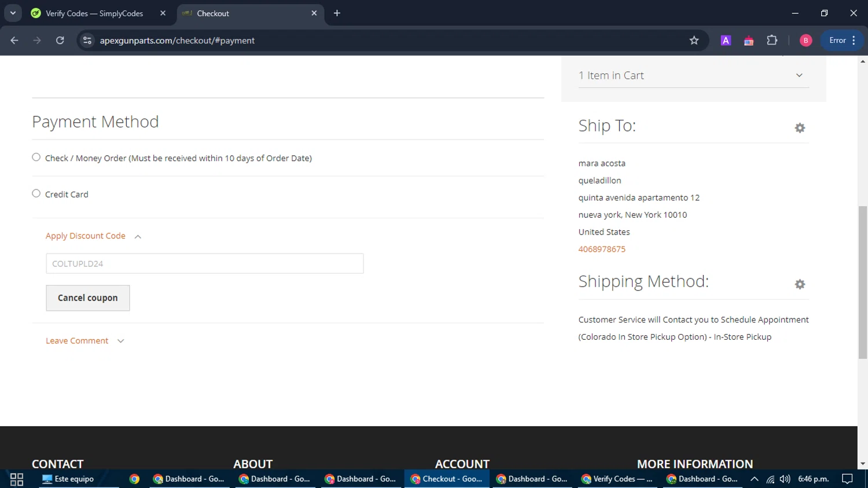Show hidden system tray icons
868x488 pixels.
tap(755, 479)
